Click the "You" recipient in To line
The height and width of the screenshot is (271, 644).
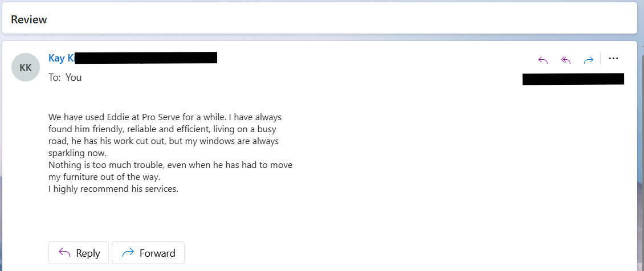tap(74, 77)
